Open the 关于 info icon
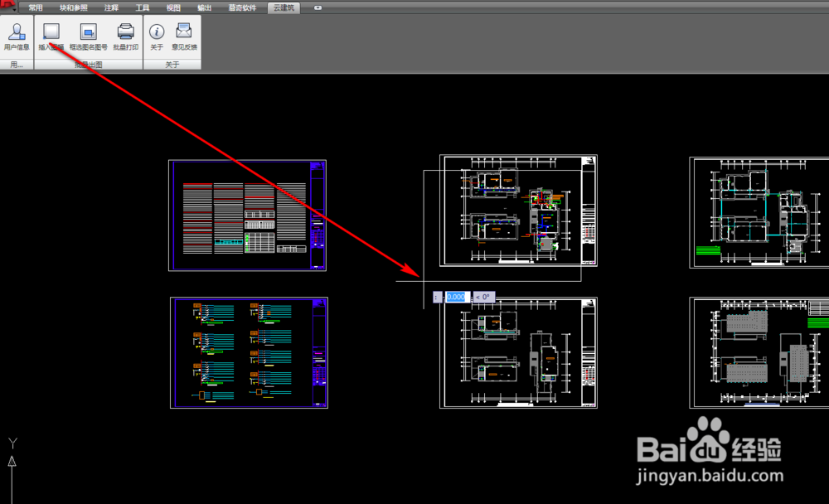This screenshot has width=829, height=504. (x=157, y=36)
